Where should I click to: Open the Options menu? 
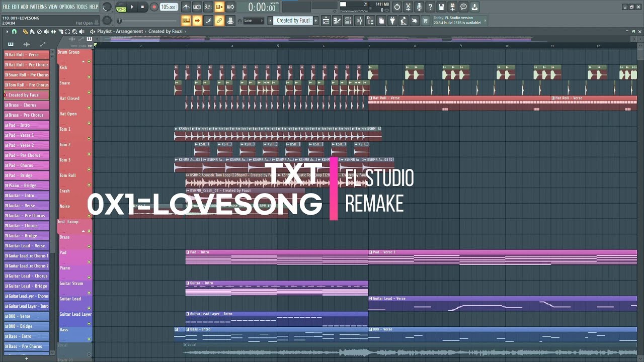[67, 7]
